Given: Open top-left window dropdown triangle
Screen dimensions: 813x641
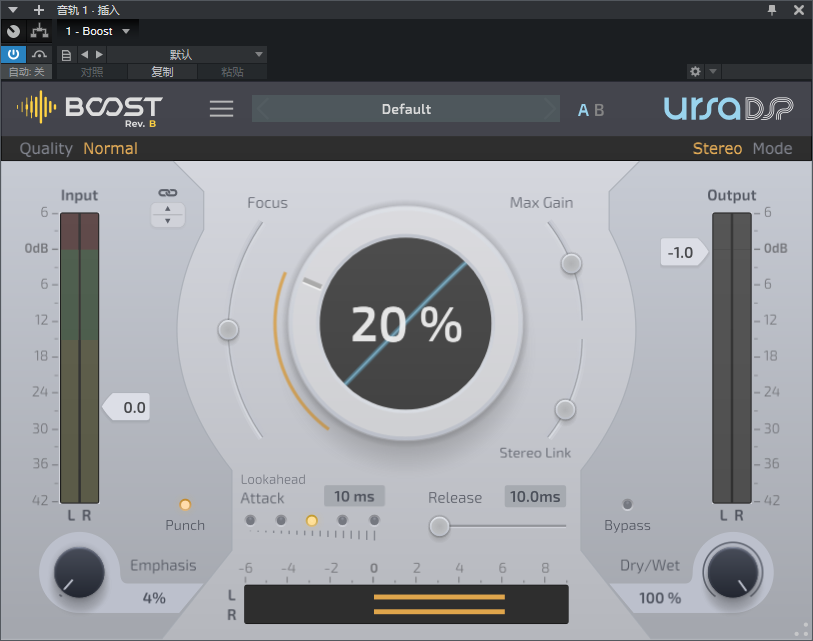Looking at the screenshot, I should [13, 10].
